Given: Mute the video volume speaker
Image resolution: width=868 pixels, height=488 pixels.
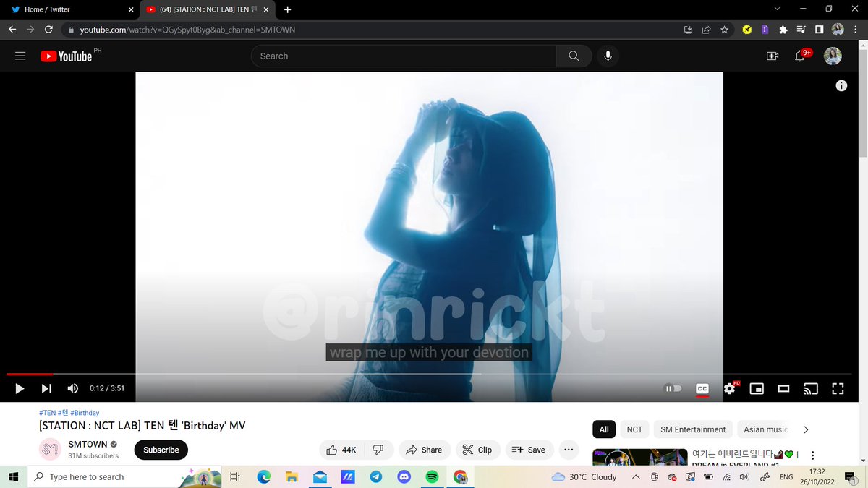Looking at the screenshot, I should pyautogui.click(x=73, y=388).
